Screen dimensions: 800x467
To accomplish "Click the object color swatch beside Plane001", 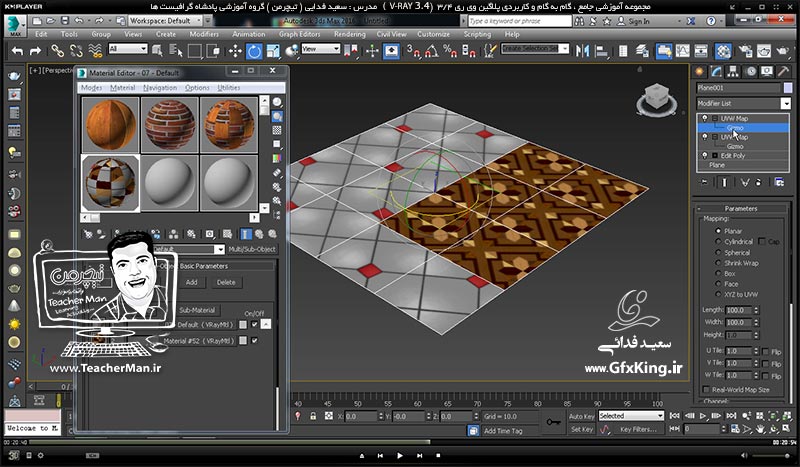I will tap(788, 88).
